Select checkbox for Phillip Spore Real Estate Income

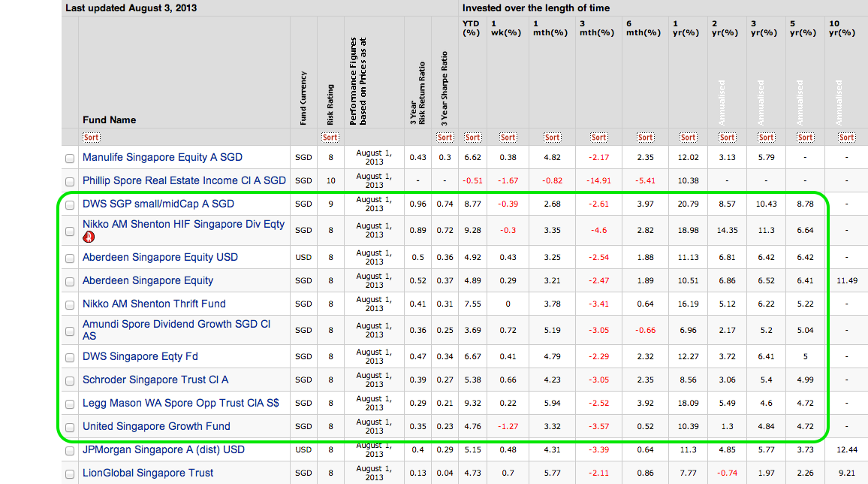coord(70,182)
